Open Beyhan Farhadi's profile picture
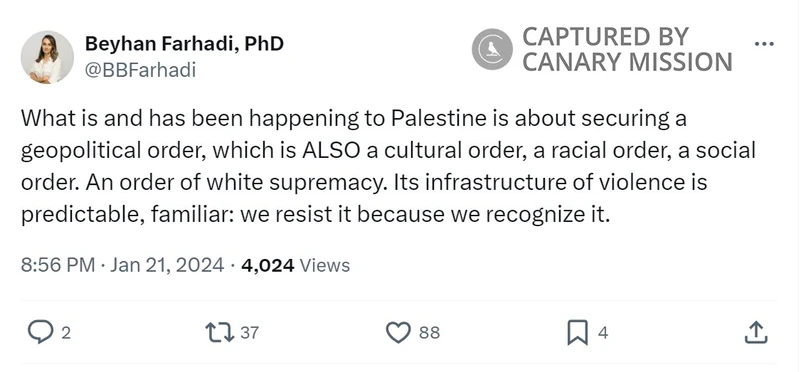800x372 pixels. coord(47,57)
